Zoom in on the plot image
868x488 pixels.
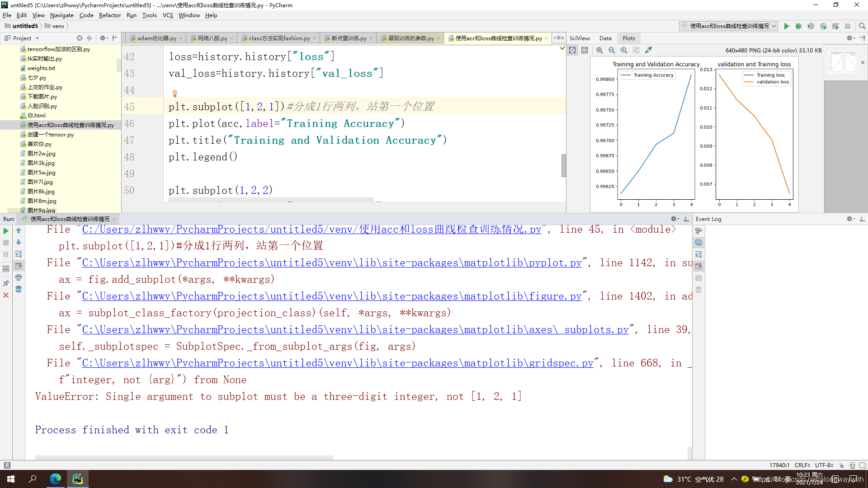pos(599,50)
